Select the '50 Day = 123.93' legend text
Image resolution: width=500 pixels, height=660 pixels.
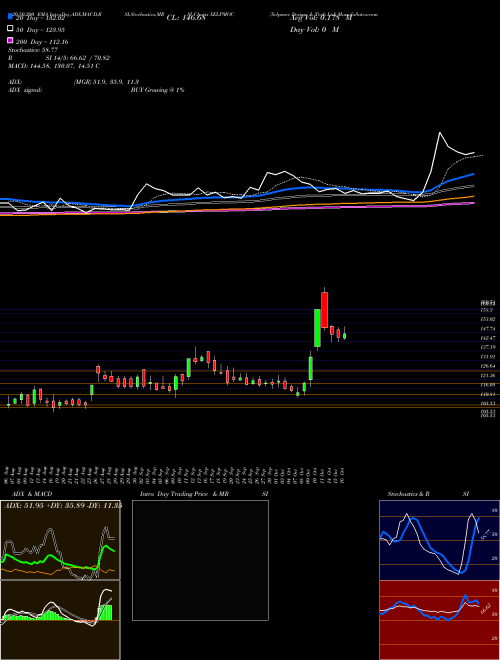click(40, 30)
